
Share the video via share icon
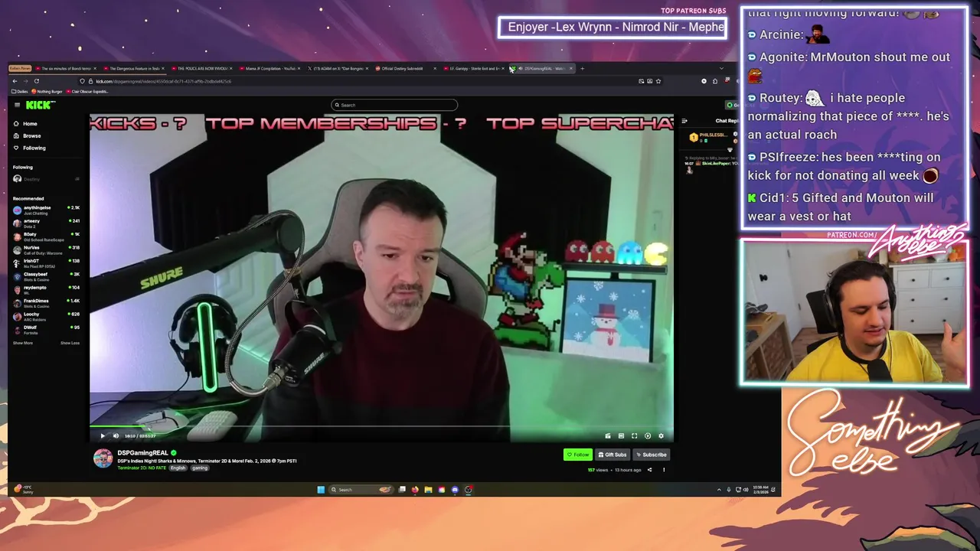649,470
